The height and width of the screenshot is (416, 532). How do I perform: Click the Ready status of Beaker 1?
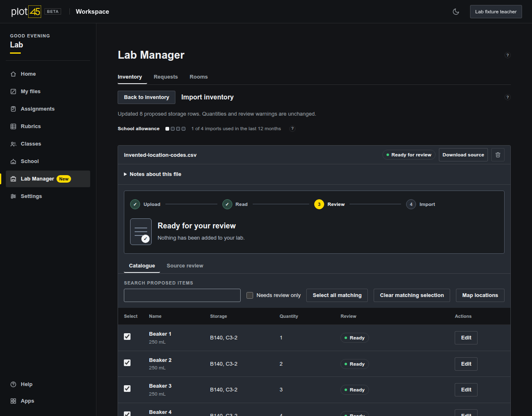click(x=355, y=338)
